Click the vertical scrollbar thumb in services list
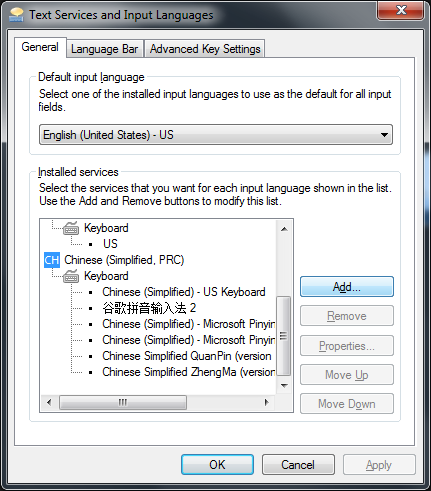The height and width of the screenshot is (491, 431). coord(284,336)
